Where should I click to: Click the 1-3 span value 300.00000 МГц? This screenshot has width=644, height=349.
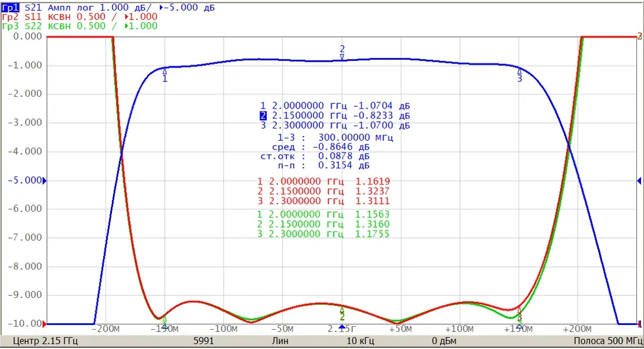(x=356, y=137)
